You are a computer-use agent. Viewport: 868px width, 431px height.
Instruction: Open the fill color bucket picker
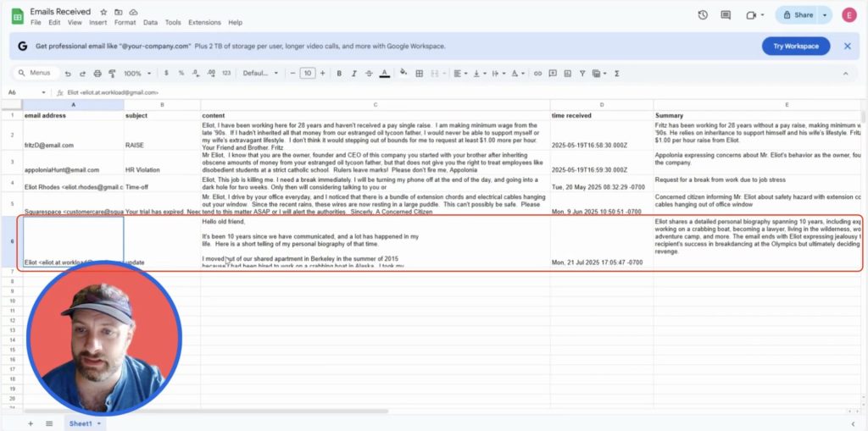point(403,73)
